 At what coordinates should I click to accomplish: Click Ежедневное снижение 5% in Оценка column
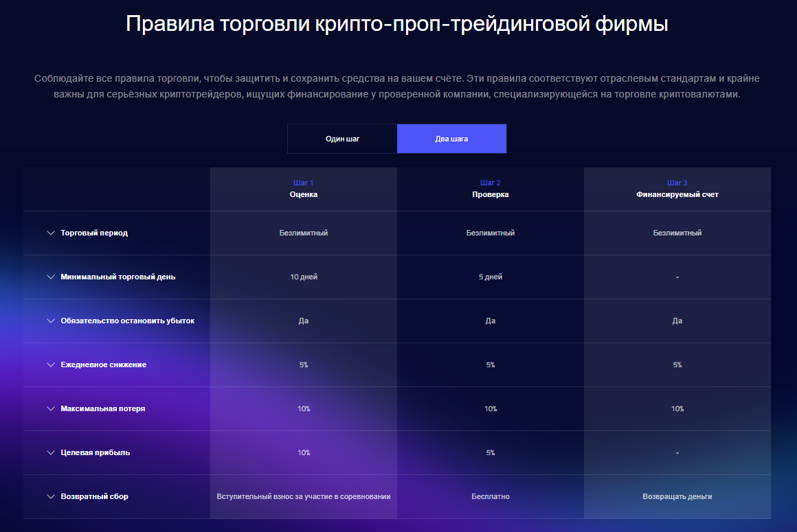[304, 365]
